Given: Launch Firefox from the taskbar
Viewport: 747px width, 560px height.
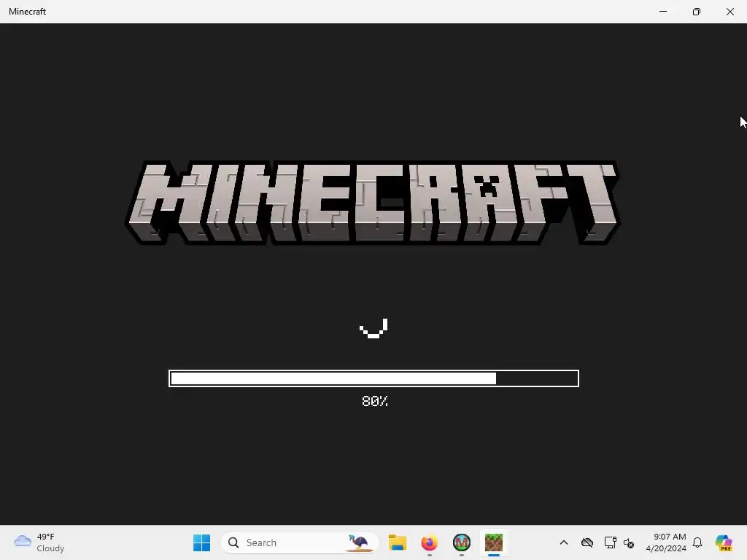Looking at the screenshot, I should coord(429,542).
